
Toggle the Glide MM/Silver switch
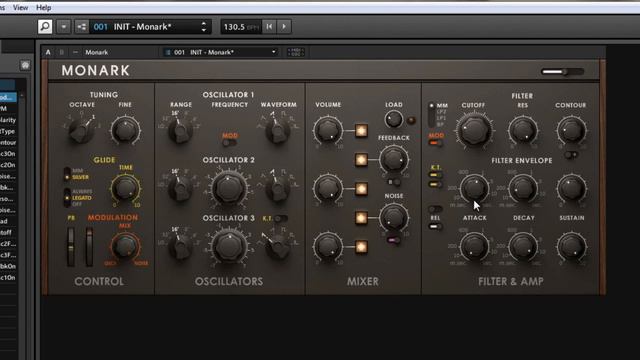(x=67, y=174)
